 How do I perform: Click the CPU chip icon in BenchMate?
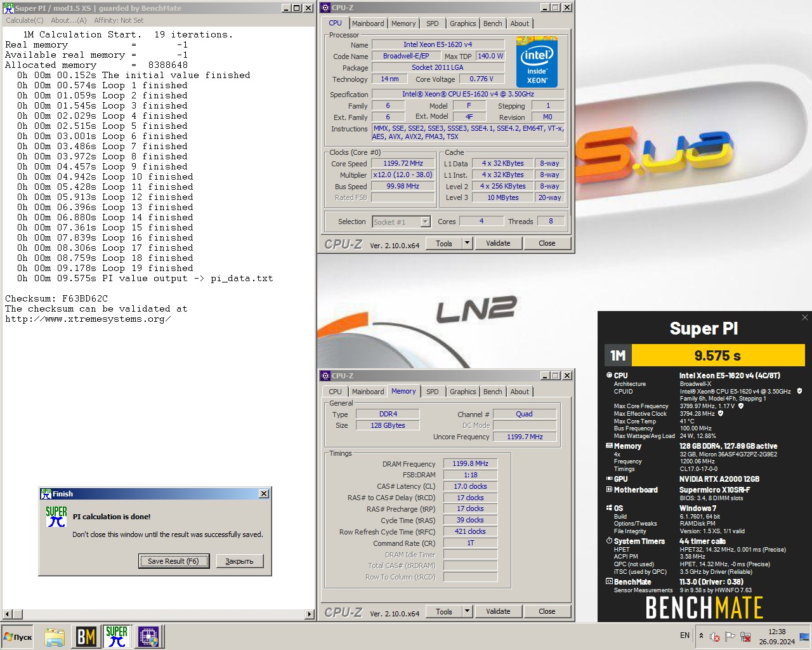[x=609, y=375]
